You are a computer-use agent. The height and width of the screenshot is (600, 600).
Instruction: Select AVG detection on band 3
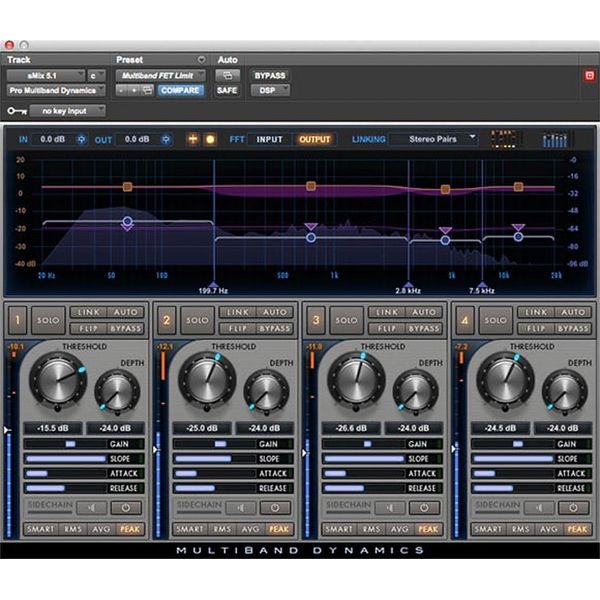tap(399, 529)
